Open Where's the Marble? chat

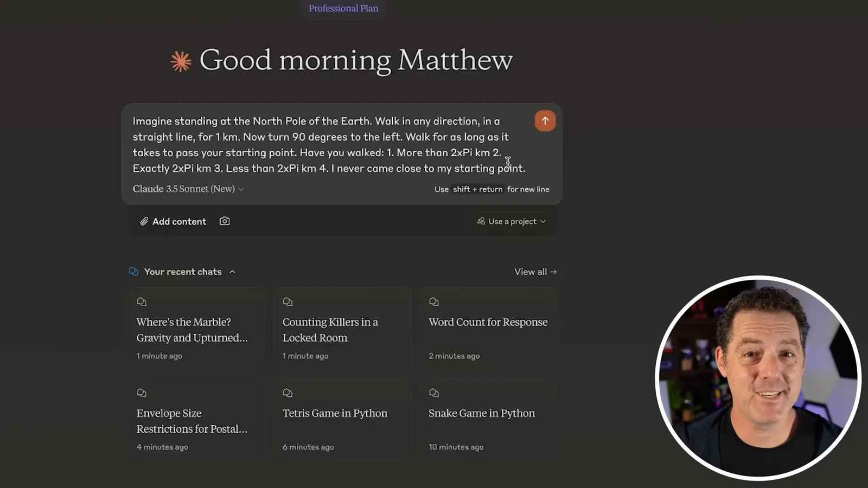[x=196, y=329]
